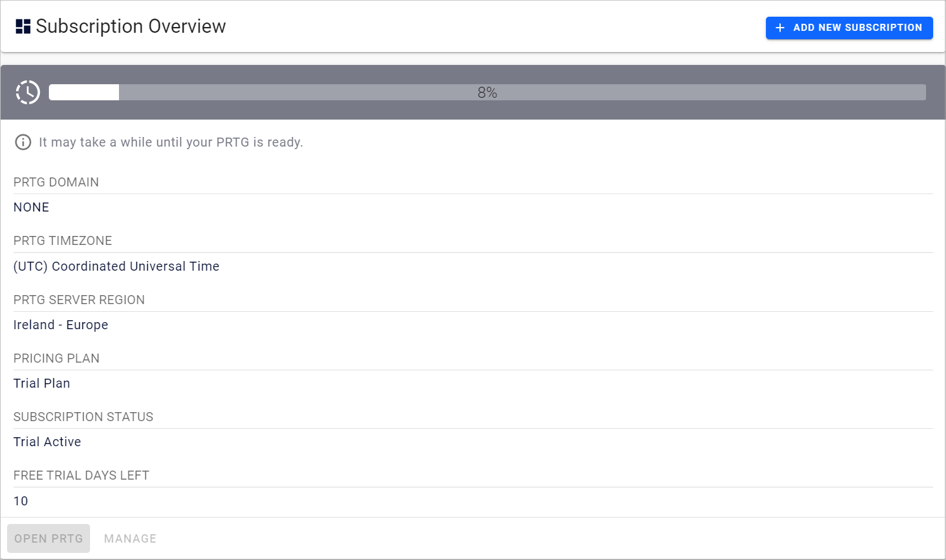Click the info circle icon
The image size is (946, 560).
[23, 142]
